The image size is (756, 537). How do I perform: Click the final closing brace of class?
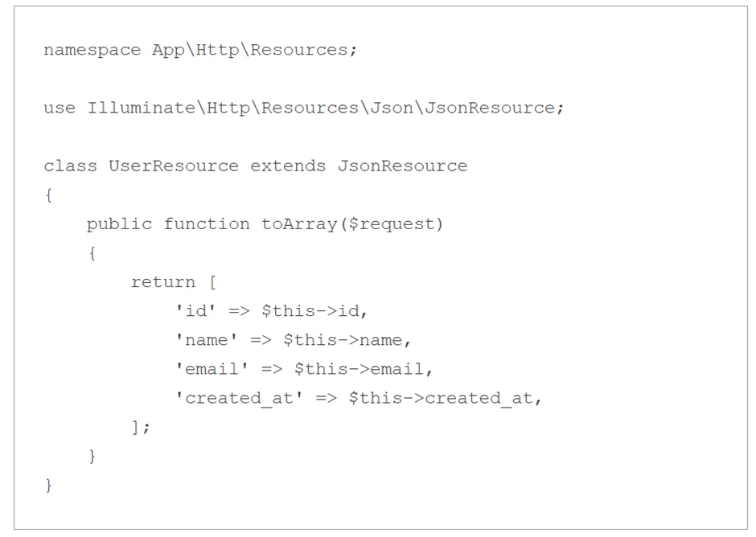(48, 486)
